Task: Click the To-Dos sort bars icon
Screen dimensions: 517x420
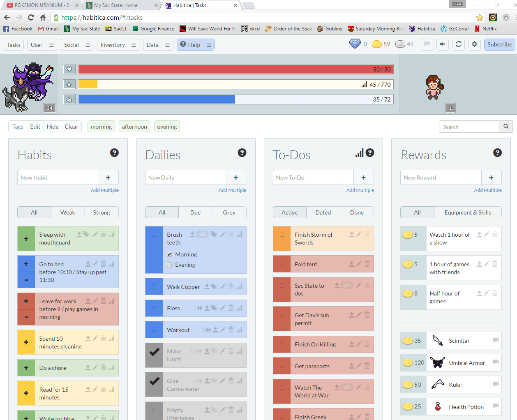Action: click(x=359, y=153)
